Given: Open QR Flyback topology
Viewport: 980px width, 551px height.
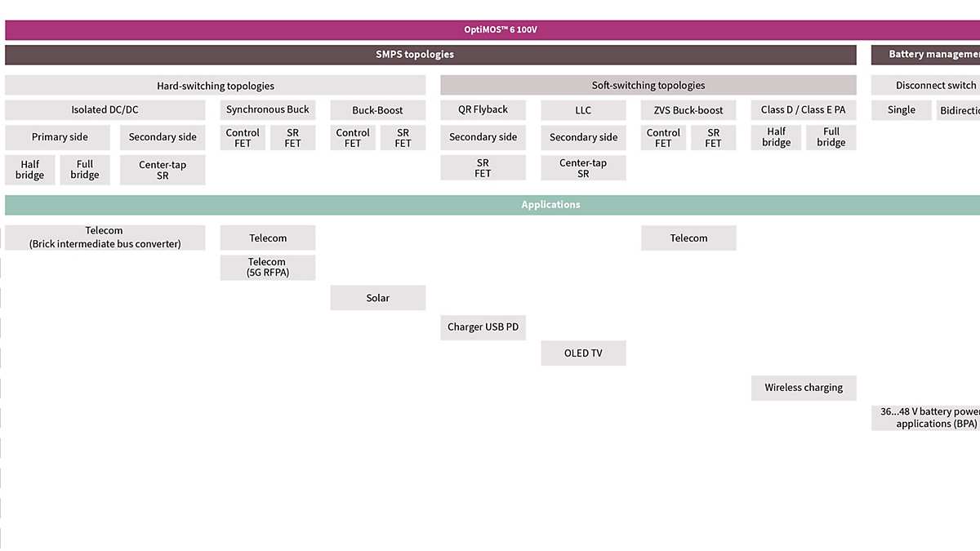Looking at the screenshot, I should click(483, 109).
